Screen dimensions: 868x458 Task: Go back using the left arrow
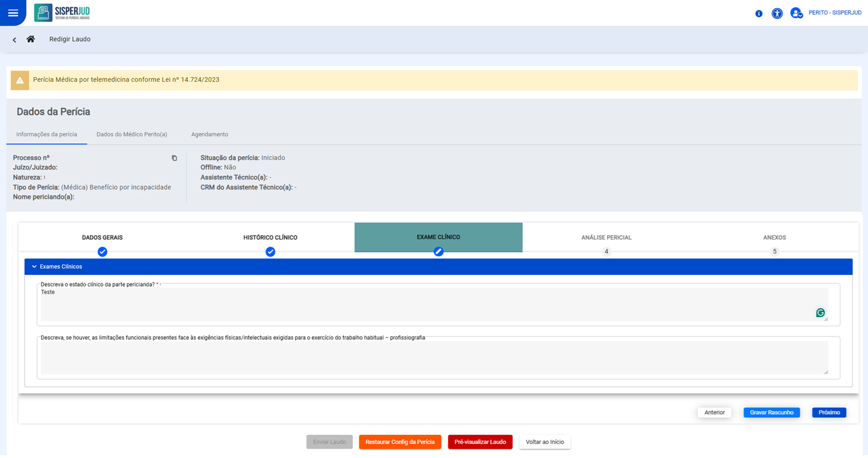(x=14, y=40)
